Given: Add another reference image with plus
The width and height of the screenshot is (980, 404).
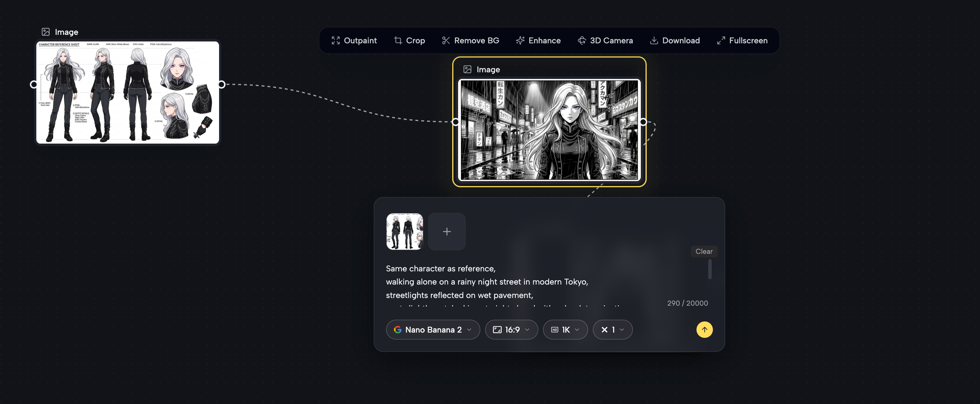Looking at the screenshot, I should point(447,231).
